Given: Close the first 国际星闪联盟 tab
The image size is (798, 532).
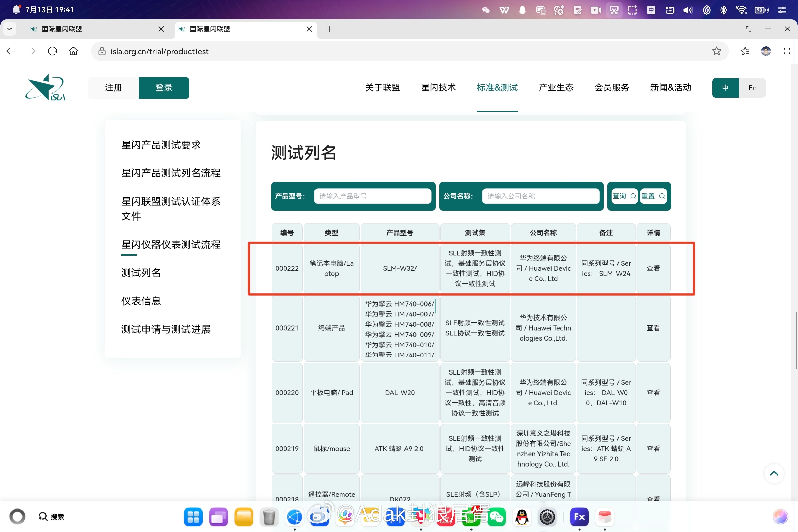Looking at the screenshot, I should [161, 29].
